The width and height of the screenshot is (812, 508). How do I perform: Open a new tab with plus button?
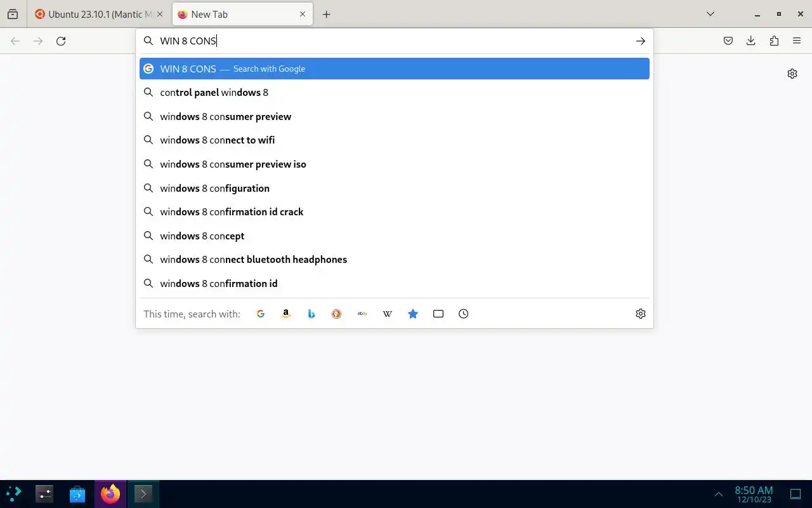pyautogui.click(x=327, y=14)
